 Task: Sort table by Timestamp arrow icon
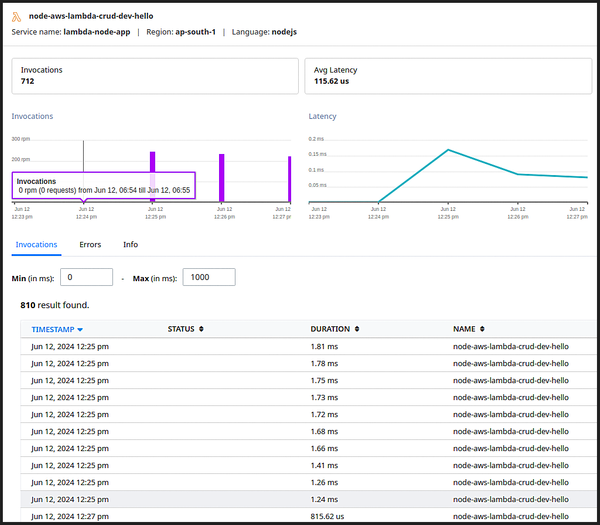pyautogui.click(x=80, y=329)
